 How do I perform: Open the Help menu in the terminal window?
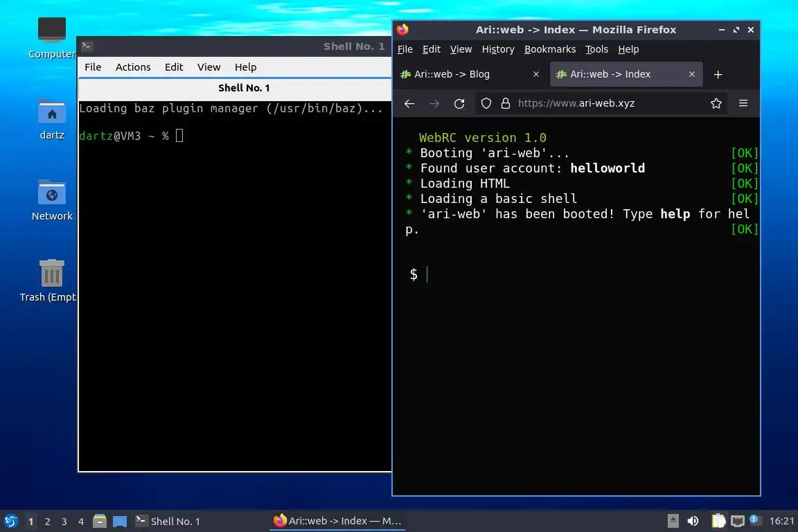[x=245, y=67]
